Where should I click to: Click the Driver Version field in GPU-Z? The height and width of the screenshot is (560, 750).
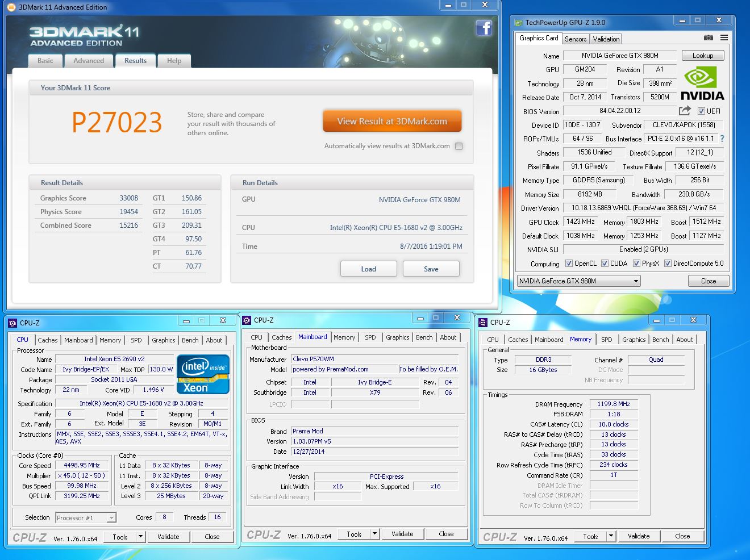pyautogui.click(x=644, y=208)
